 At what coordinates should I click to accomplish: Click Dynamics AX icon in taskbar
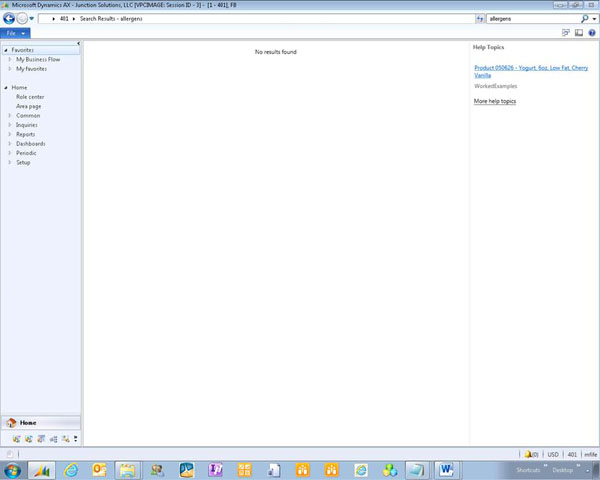pyautogui.click(x=41, y=470)
